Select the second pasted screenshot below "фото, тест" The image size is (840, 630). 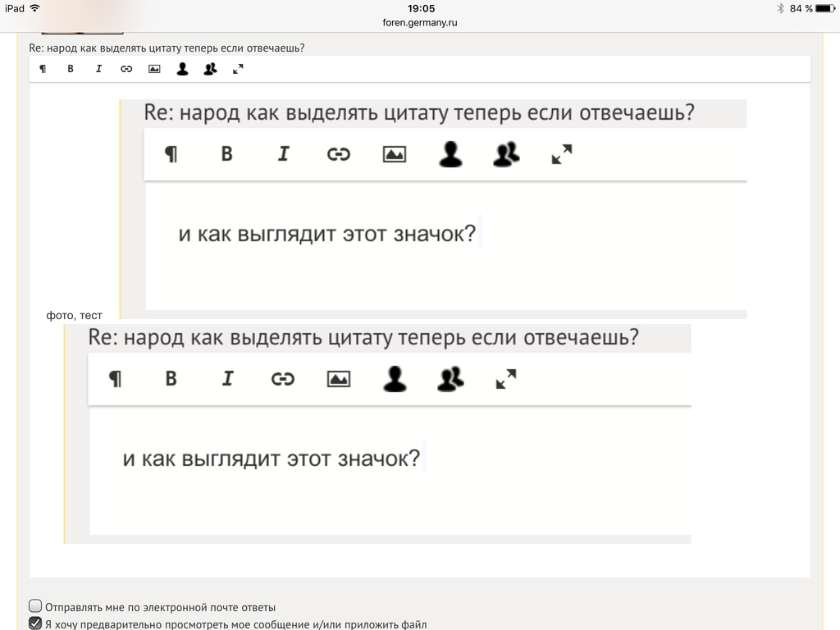377,433
